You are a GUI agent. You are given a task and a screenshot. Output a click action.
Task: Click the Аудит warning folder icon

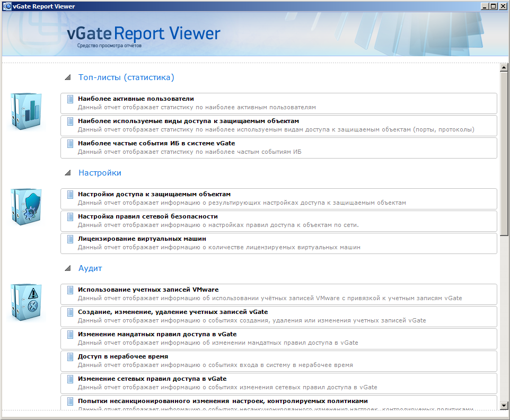tap(26, 302)
